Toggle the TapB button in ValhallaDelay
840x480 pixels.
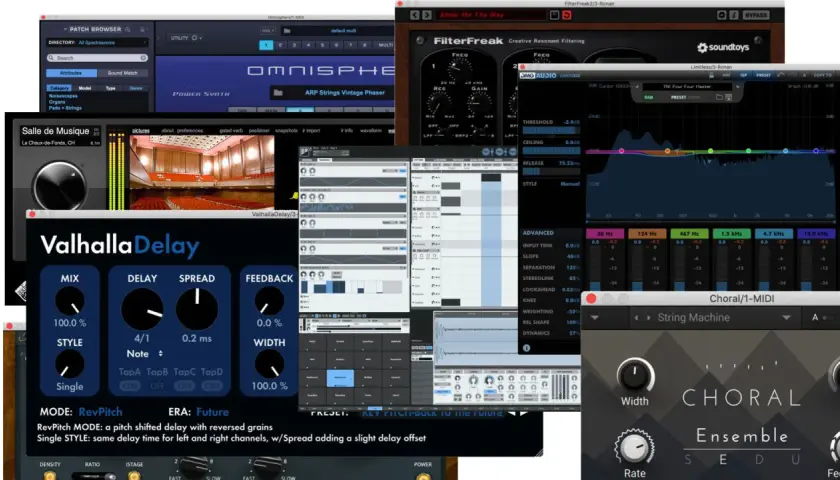[157, 385]
